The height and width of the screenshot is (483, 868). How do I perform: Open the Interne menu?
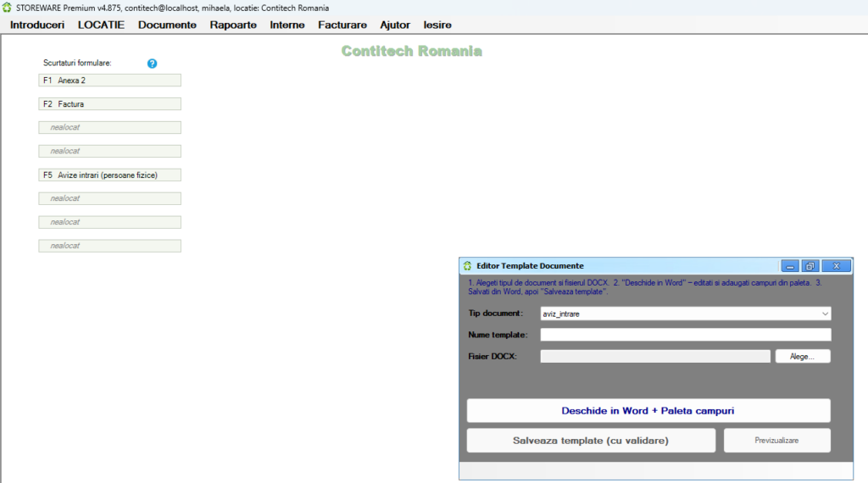[x=287, y=25]
